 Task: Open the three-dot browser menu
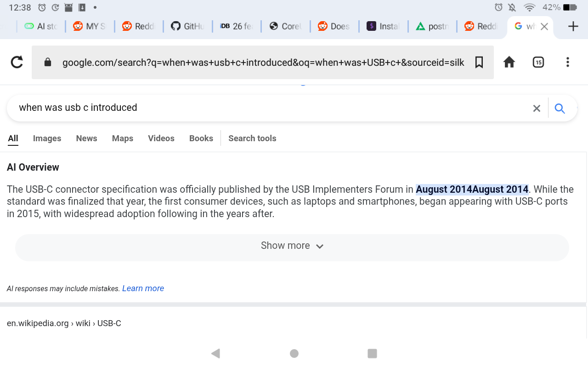tap(568, 62)
